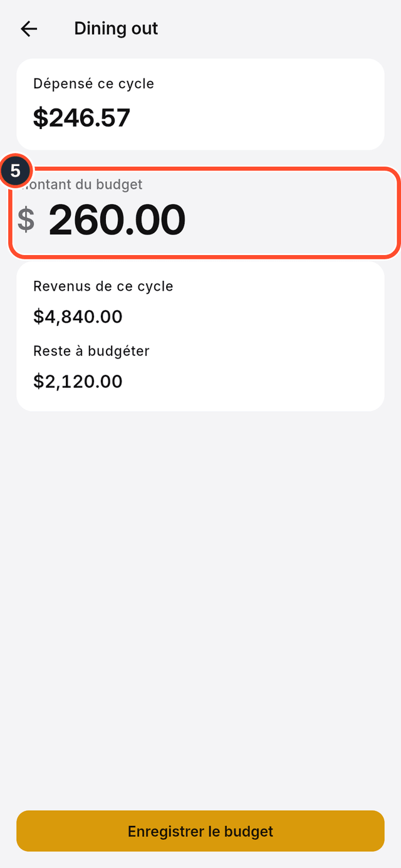This screenshot has height=868, width=401.
Task: Tap the dollar sign beside 260.00
Action: tap(26, 219)
